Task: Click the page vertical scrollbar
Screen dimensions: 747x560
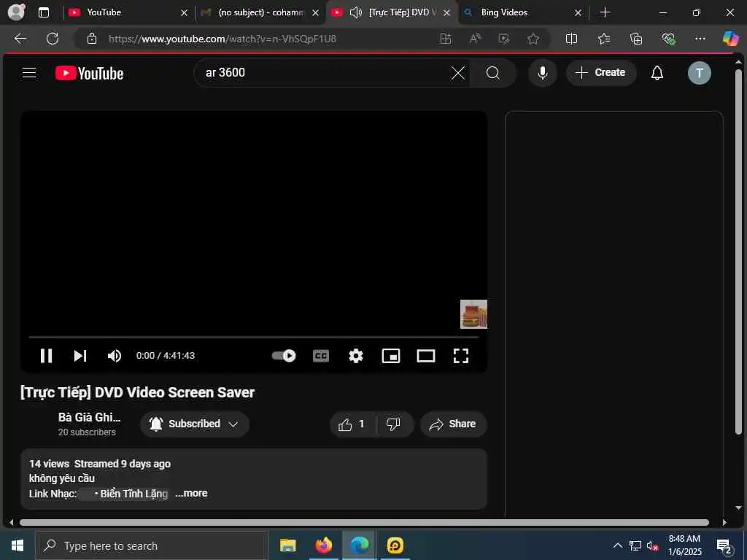Action: [738, 252]
